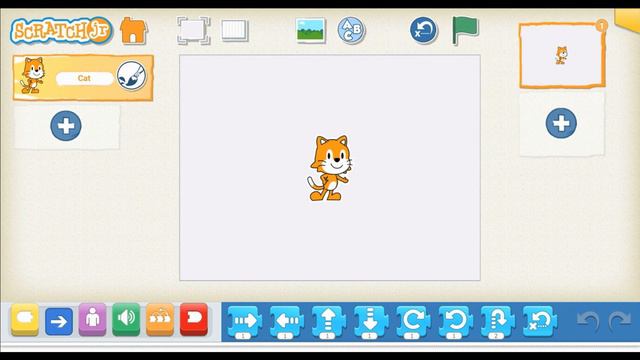Open the red end blocks category
Image resolution: width=640 pixels, height=360 pixels.
coord(194,320)
